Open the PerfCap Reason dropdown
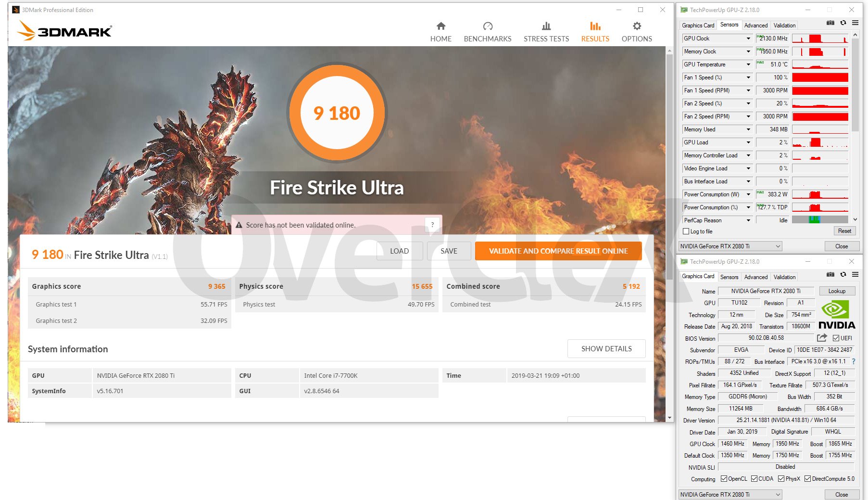Screen dimensions: 868x500 click(748, 220)
